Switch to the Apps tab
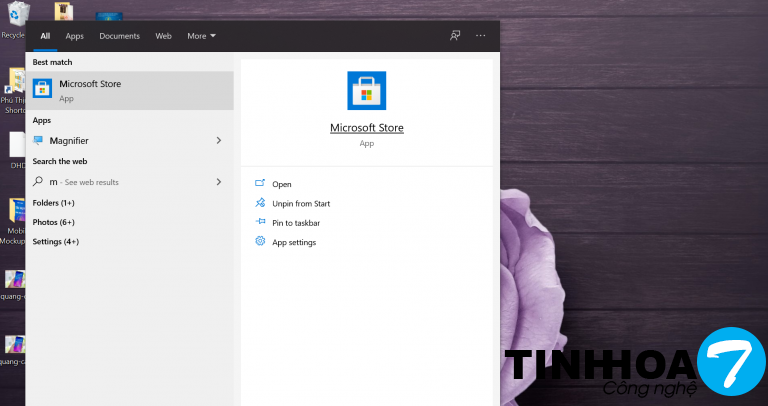 coord(75,36)
